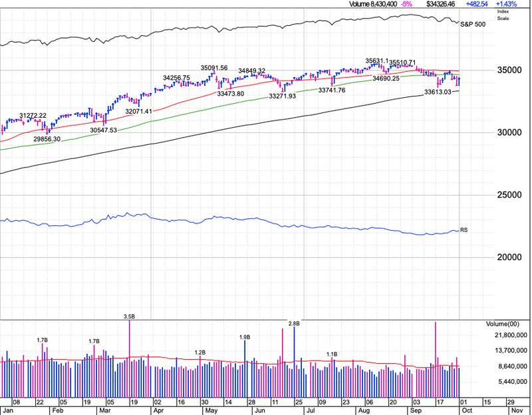Click the 09 week date marker
Viewport: 532px width, 415px height.
323,402
